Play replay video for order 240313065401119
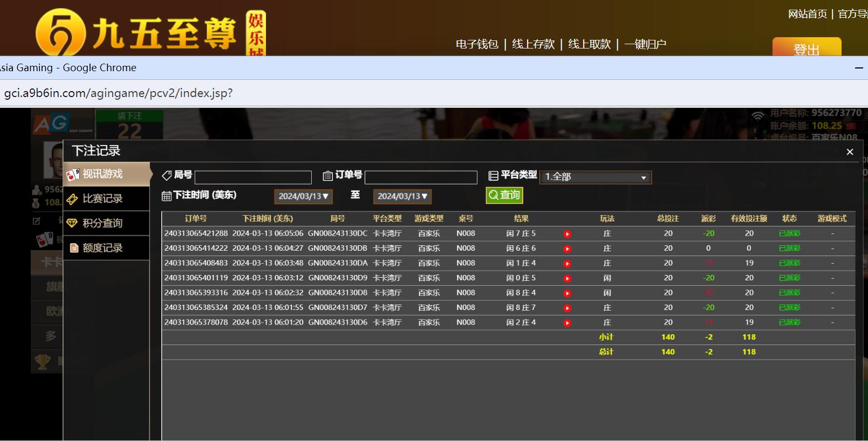Viewport: 868px width, 441px height. [567, 279]
